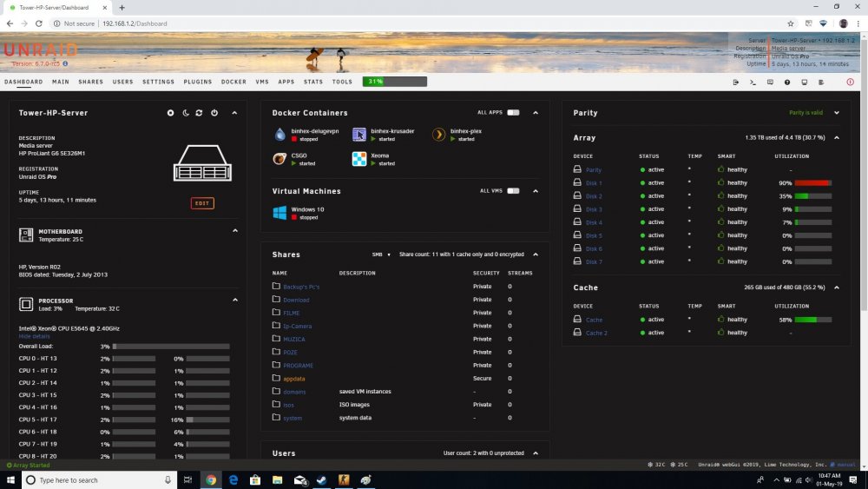Open the SETTINGS tab
This screenshot has width=868, height=489.
(x=158, y=82)
